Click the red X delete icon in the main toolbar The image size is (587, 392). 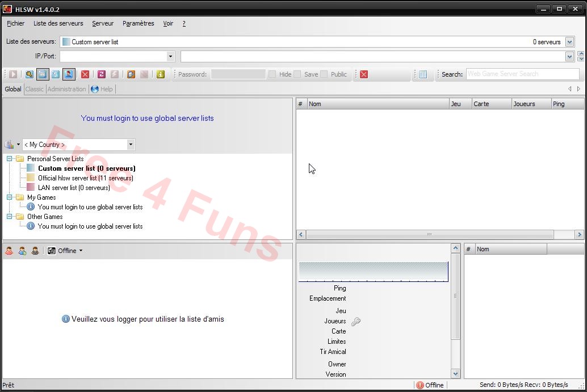point(85,74)
